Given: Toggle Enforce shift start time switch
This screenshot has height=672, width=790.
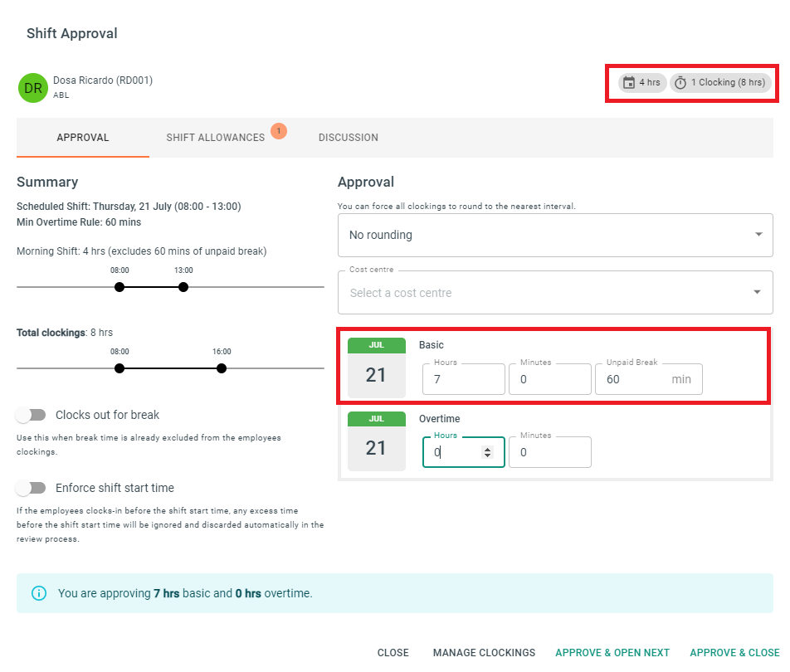Looking at the screenshot, I should point(31,488).
